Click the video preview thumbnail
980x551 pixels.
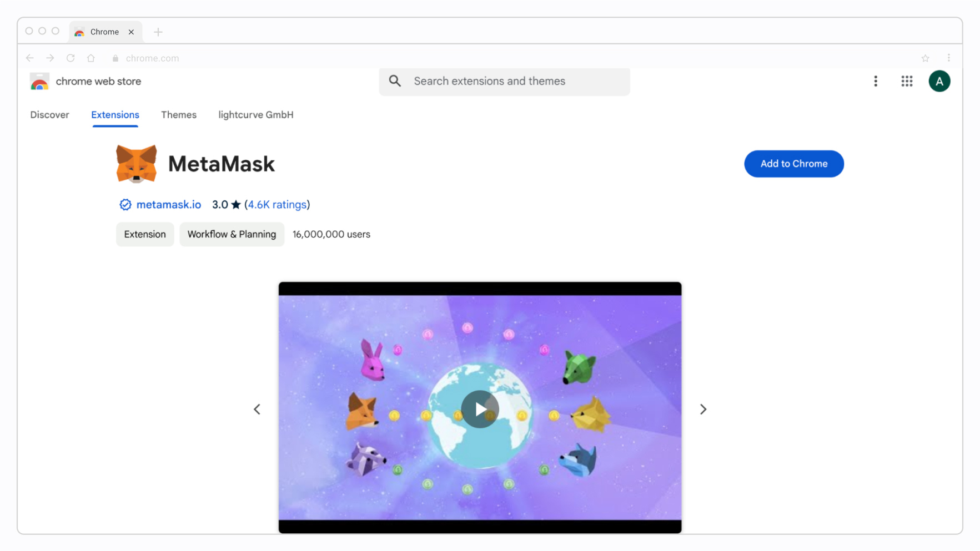click(480, 408)
